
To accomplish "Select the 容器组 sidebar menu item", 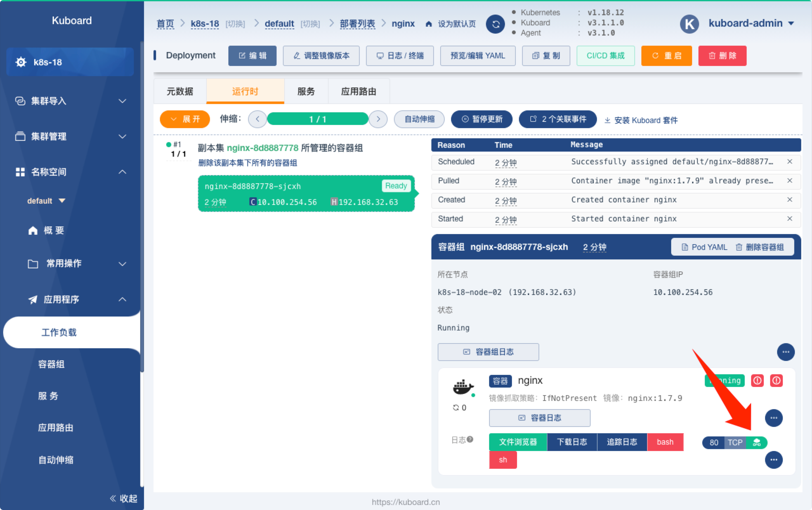I will pos(51,364).
